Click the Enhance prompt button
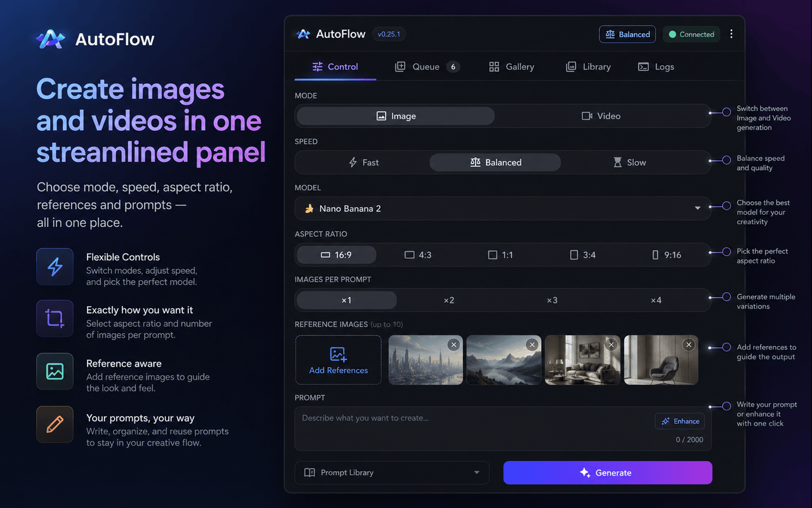 coord(680,421)
